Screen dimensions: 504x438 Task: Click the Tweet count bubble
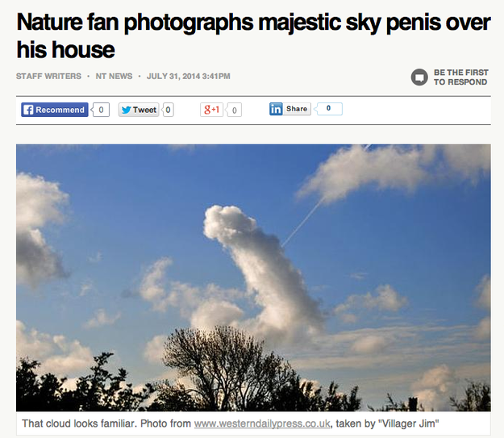[x=168, y=110]
